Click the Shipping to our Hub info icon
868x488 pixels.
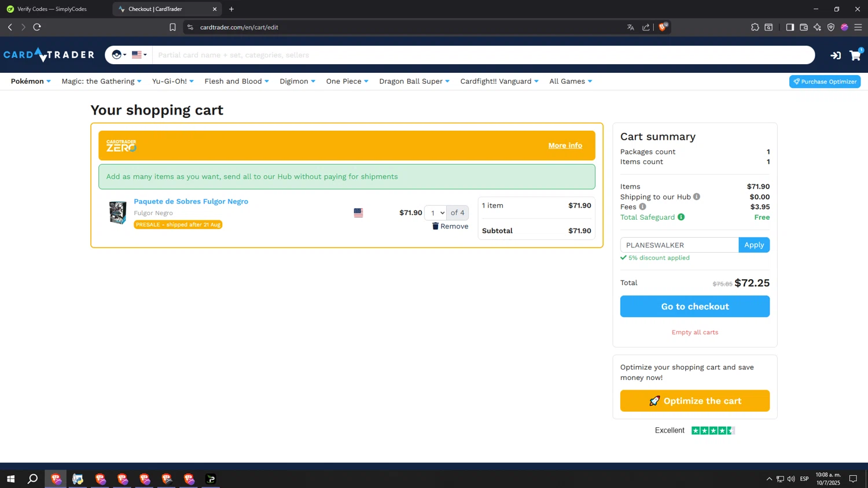pos(697,197)
